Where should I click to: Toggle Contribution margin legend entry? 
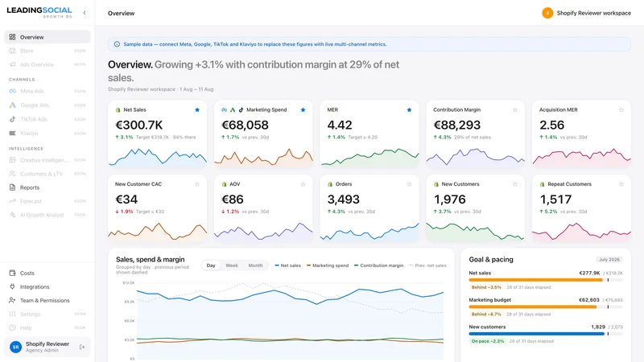(378, 265)
